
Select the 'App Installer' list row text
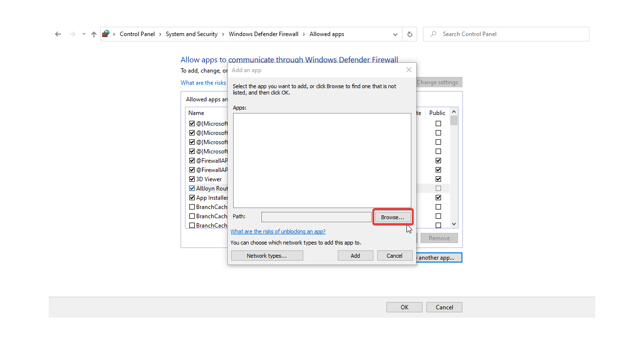pyautogui.click(x=212, y=198)
